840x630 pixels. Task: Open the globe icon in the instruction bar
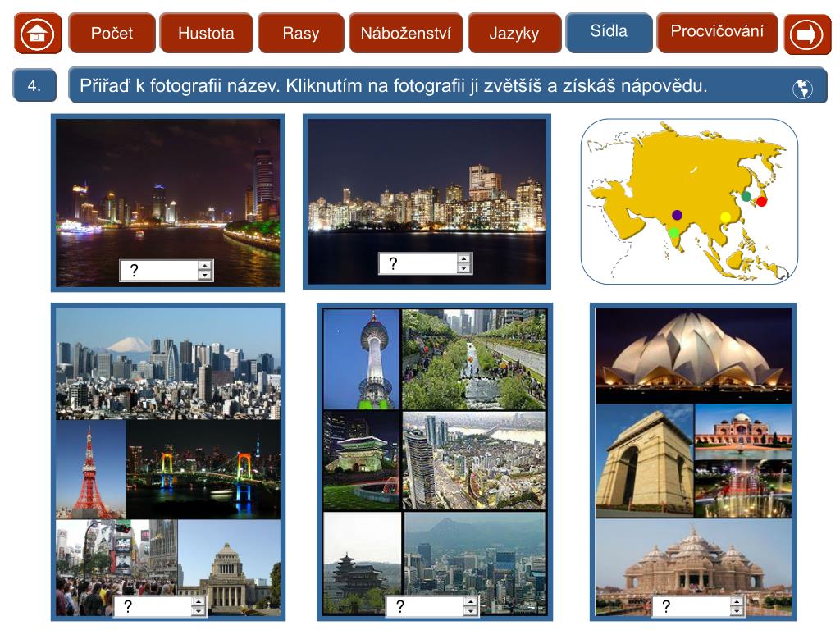point(802,89)
